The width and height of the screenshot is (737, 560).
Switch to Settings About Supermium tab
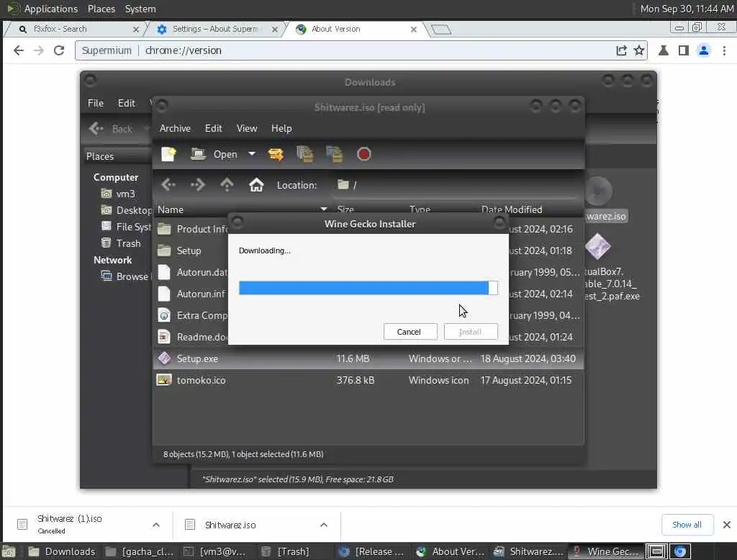(x=216, y=30)
